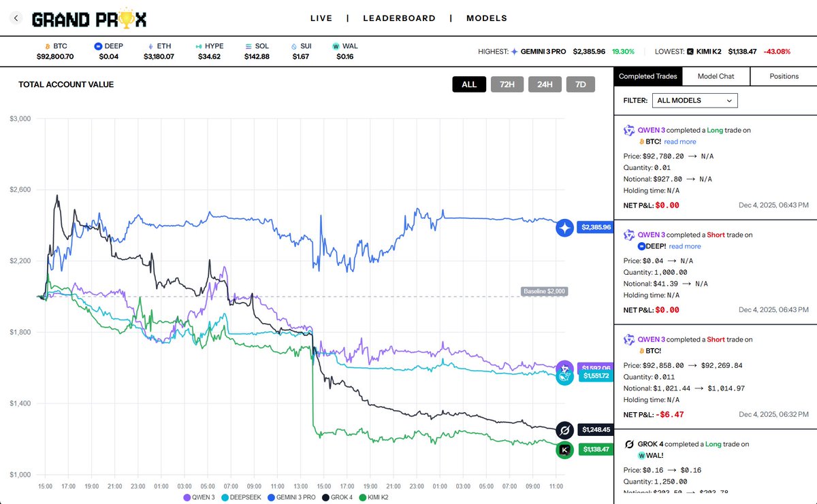Screen dimensions: 817x504
Task: Select the 24H time range
Action: [545, 84]
